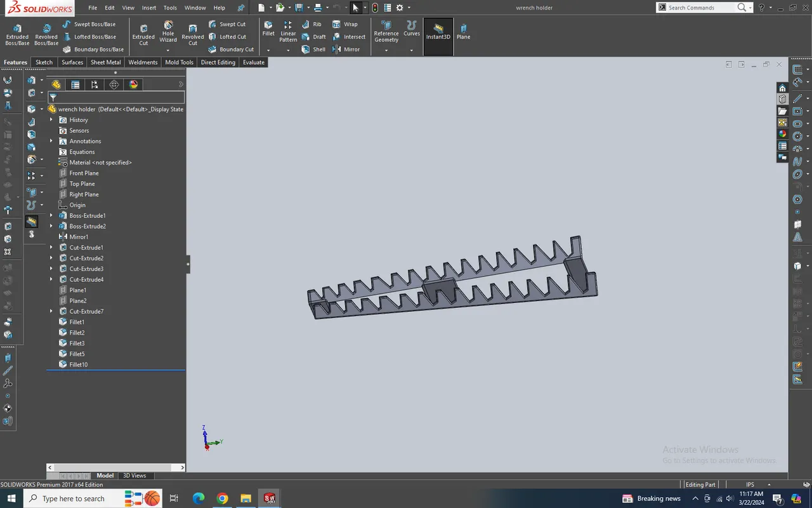Screen dimensions: 812x508
Task: Open the Insert menu
Action: coord(148,7)
